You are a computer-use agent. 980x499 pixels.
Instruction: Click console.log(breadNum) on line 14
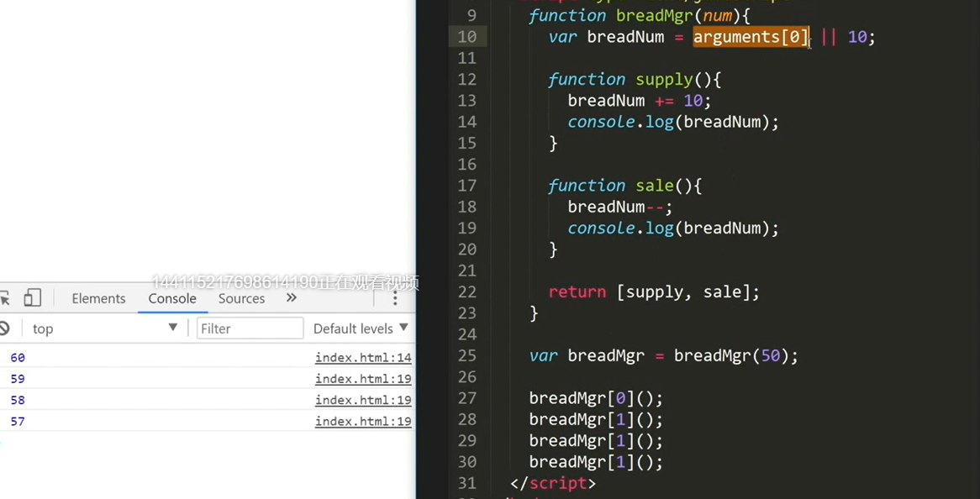click(673, 122)
